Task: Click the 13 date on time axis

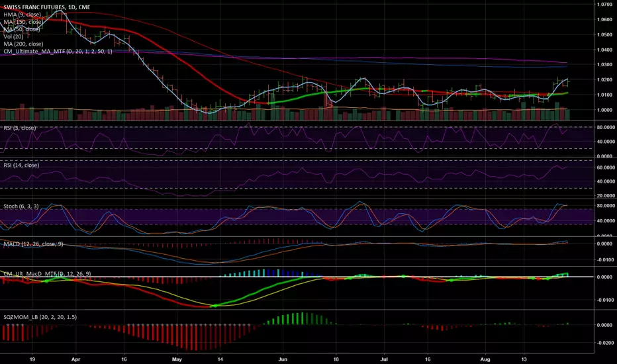Action: coord(524,359)
